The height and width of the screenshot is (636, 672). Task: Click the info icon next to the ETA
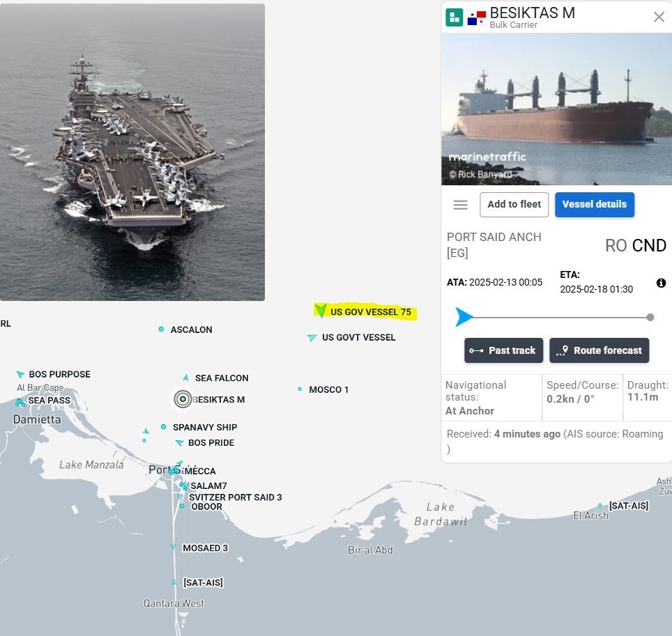[661, 283]
